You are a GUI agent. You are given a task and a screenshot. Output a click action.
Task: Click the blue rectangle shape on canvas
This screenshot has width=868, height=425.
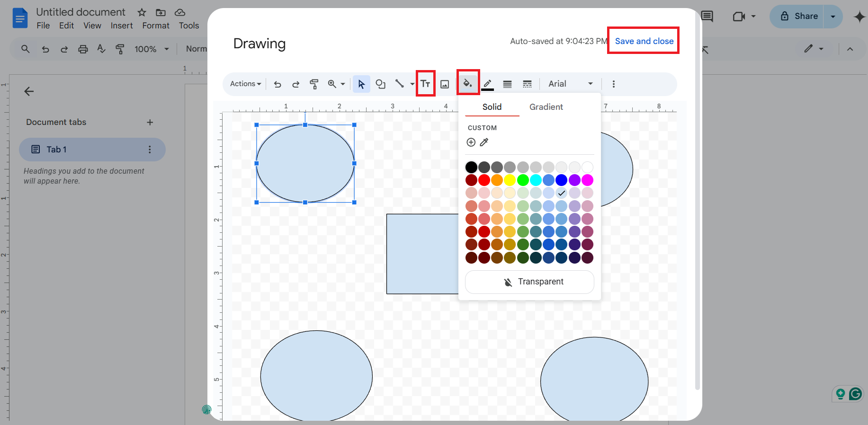421,254
